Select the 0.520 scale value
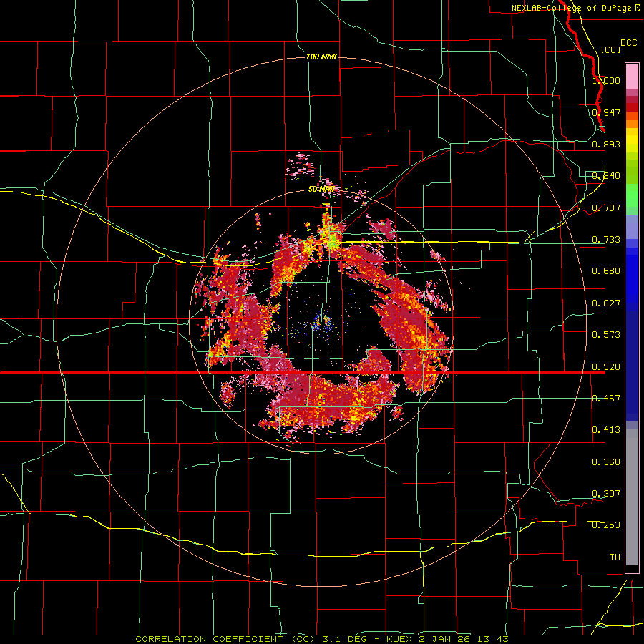Image resolution: width=644 pixels, height=644 pixels. (x=606, y=366)
